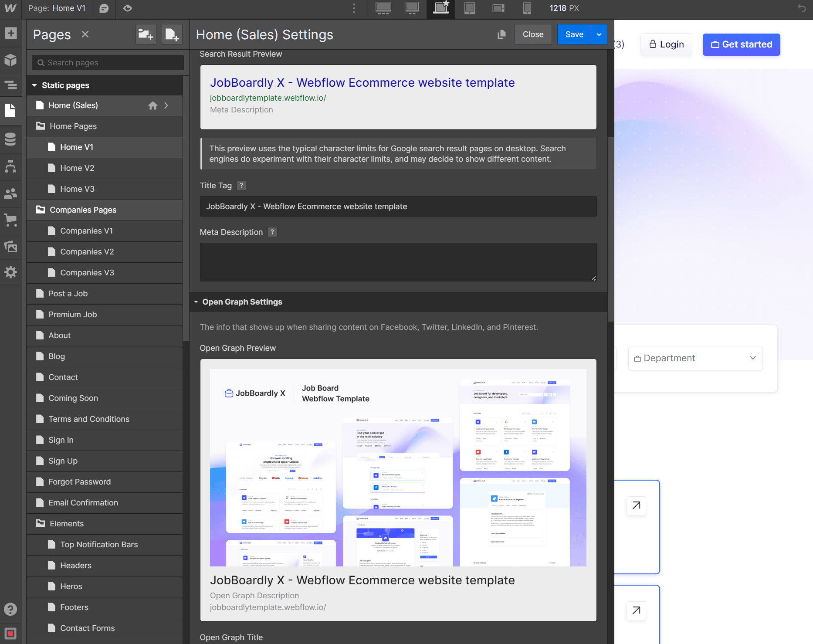Viewport: 813px width, 644px height.
Task: Collapse the Elements folder
Action: [41, 523]
